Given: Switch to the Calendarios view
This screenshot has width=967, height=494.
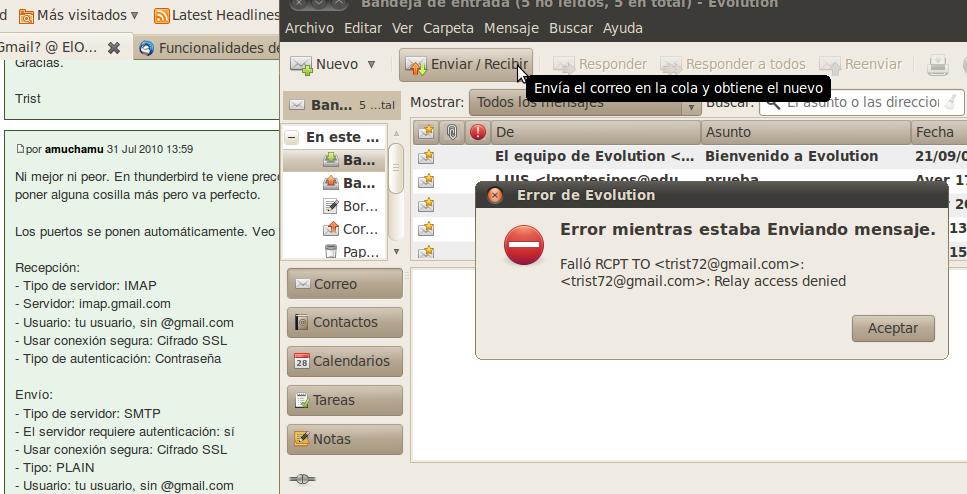Looking at the screenshot, I should click(x=345, y=361).
